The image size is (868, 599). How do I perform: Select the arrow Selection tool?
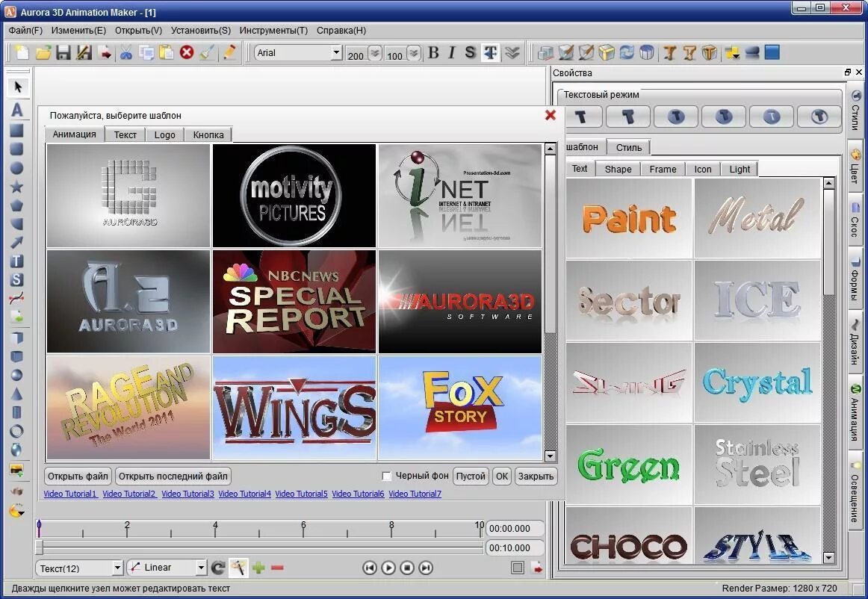[17, 87]
